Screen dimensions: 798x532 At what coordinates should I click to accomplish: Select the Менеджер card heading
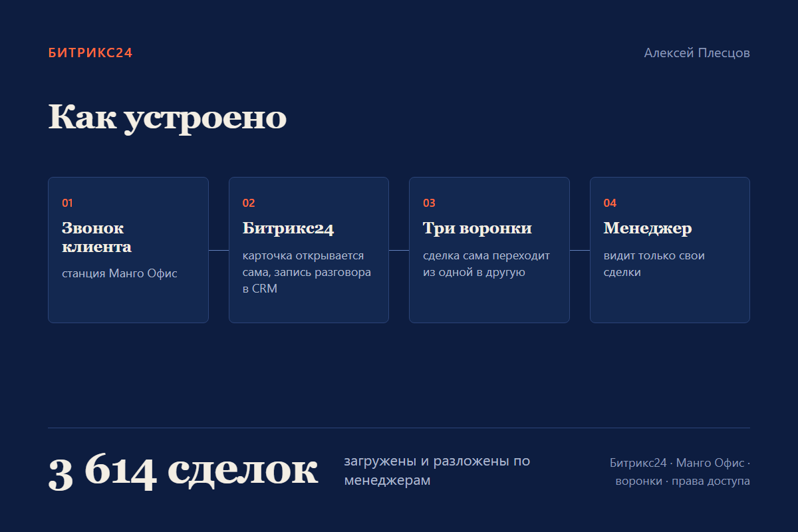pyautogui.click(x=648, y=229)
